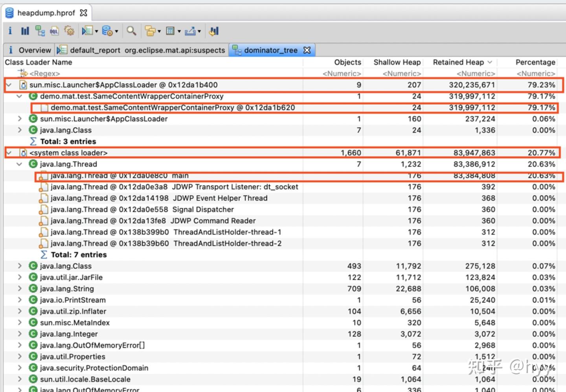Click the magnifying glass search icon

[x=131, y=31]
